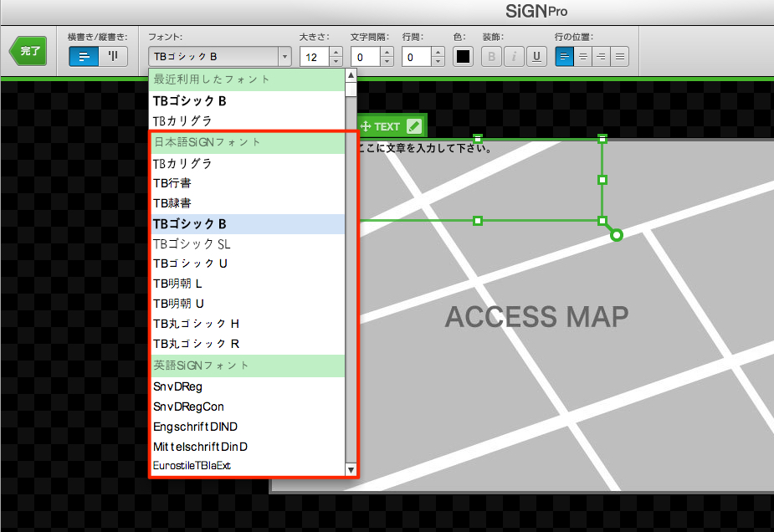Select TBカリグラ under 日本語SiGNフォント
Image resolution: width=774 pixels, height=532 pixels.
click(x=247, y=163)
